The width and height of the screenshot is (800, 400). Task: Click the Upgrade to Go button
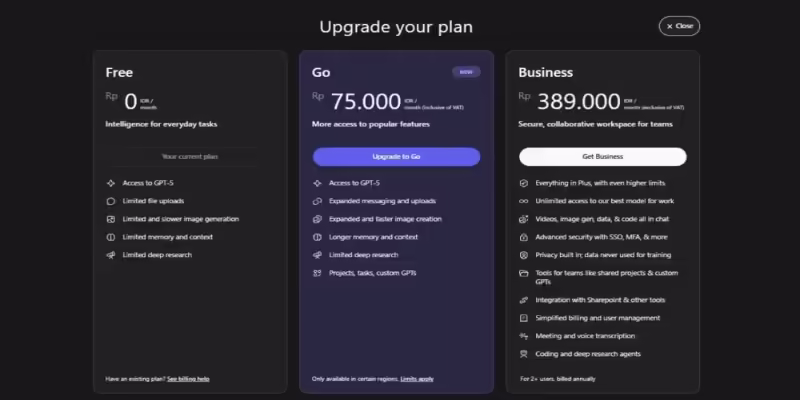point(396,157)
